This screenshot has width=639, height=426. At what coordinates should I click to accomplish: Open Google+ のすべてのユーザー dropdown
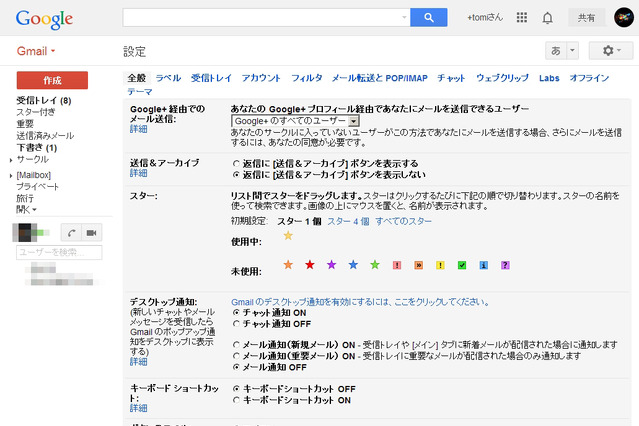click(295, 121)
